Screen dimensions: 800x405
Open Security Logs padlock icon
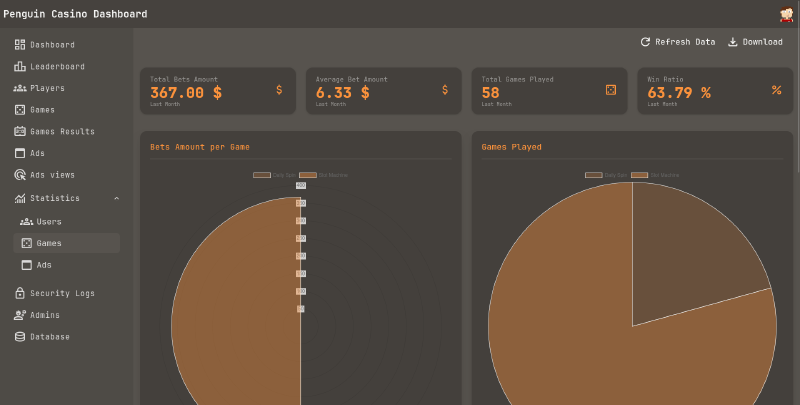click(x=20, y=293)
